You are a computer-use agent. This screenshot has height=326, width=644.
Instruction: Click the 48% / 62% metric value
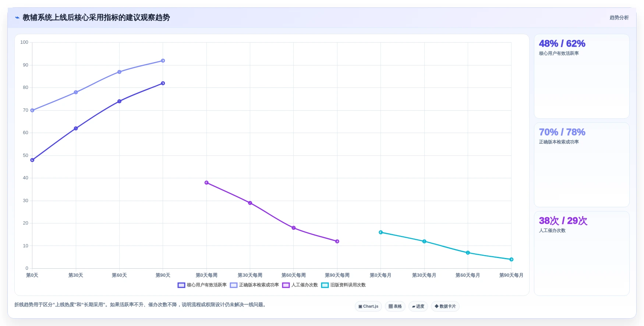click(562, 44)
